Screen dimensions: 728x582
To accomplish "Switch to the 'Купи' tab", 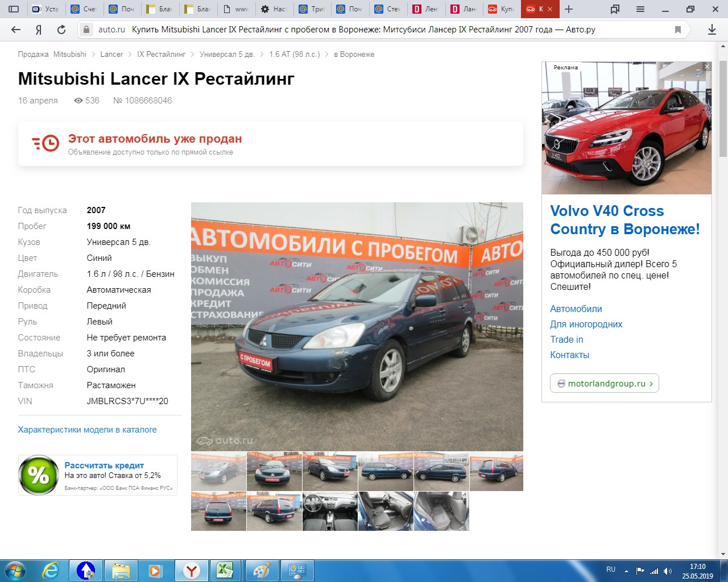I will pos(501,9).
